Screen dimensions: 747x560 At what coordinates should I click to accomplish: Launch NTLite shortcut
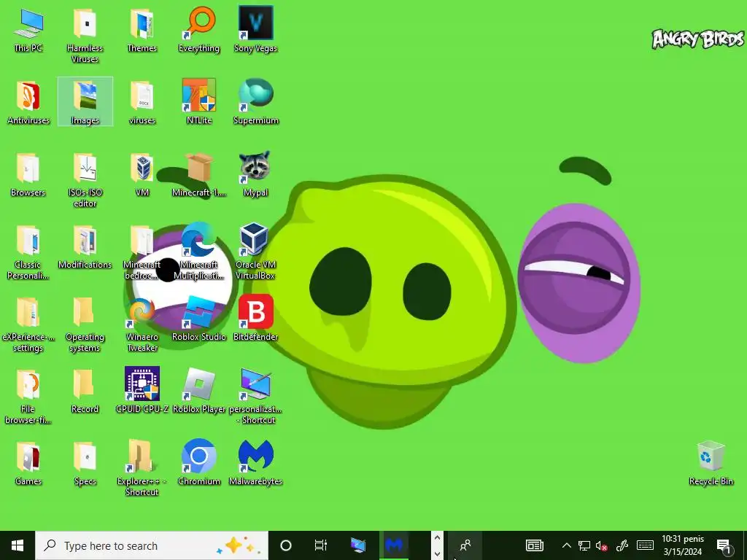pyautogui.click(x=199, y=102)
